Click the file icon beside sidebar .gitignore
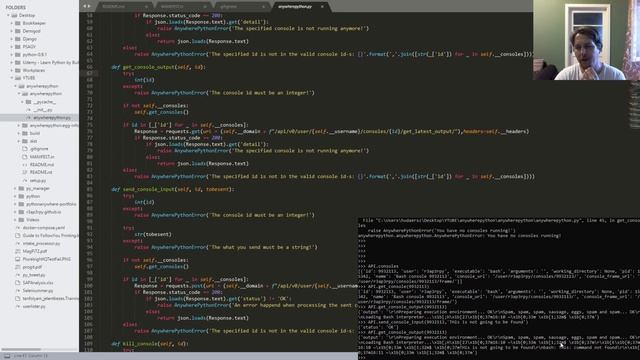 coord(25,149)
